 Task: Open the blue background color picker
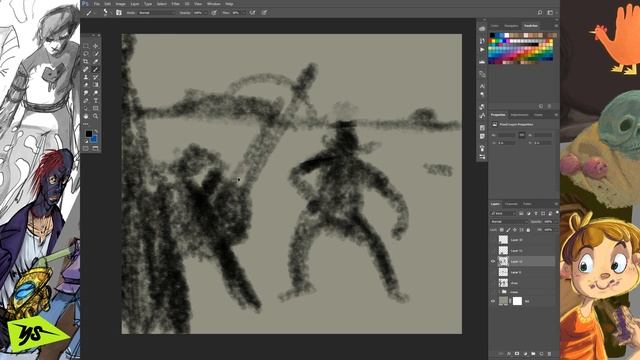(x=94, y=139)
